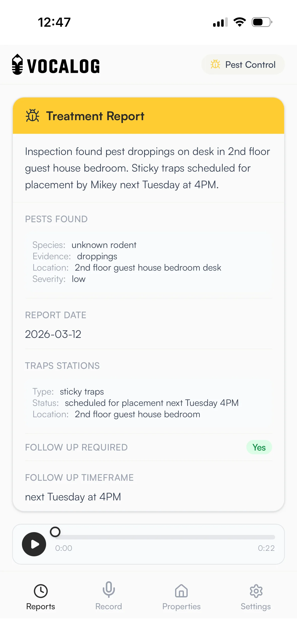Open the Settings tab
Image resolution: width=297 pixels, height=644 pixels.
[x=256, y=596]
